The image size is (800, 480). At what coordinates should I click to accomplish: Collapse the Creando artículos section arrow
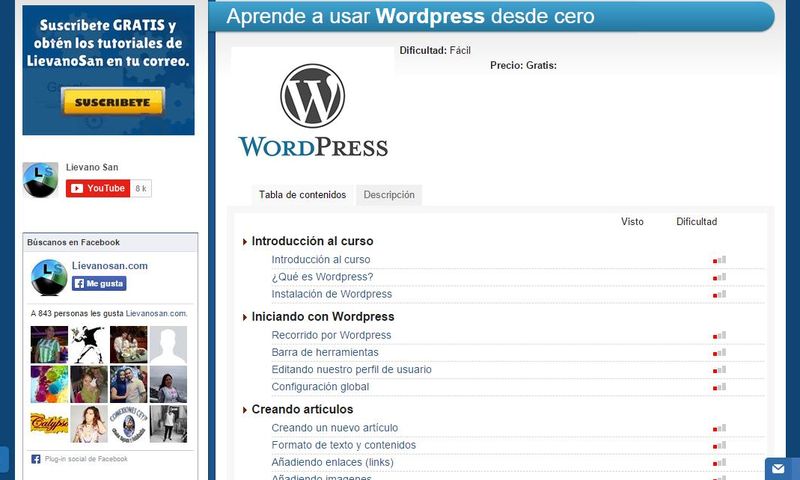245,410
